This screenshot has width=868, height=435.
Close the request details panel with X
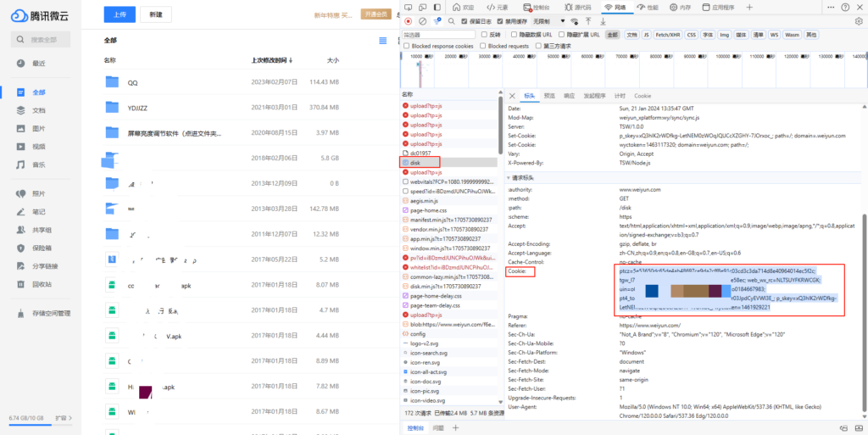tap(511, 96)
